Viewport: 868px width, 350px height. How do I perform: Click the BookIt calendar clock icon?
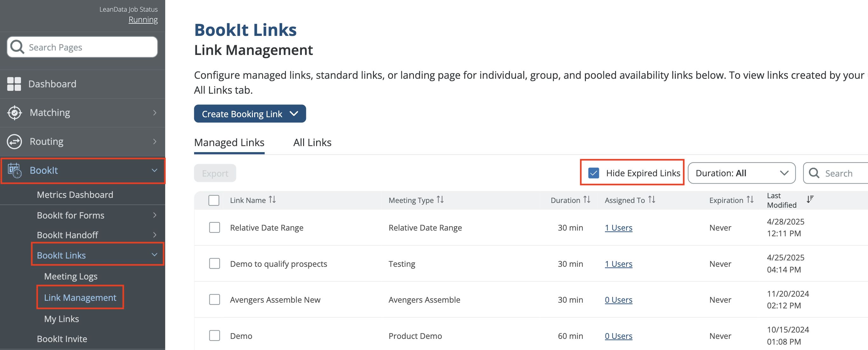(x=15, y=171)
